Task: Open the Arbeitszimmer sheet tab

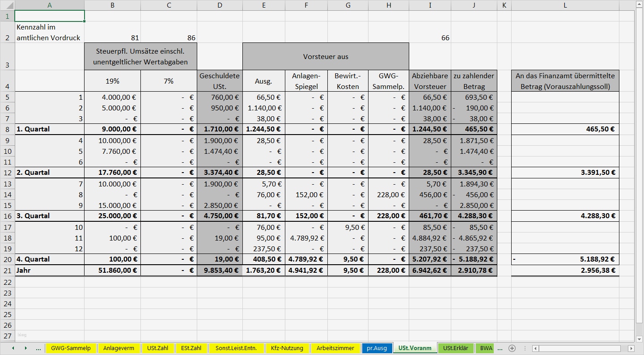Action: (335, 348)
